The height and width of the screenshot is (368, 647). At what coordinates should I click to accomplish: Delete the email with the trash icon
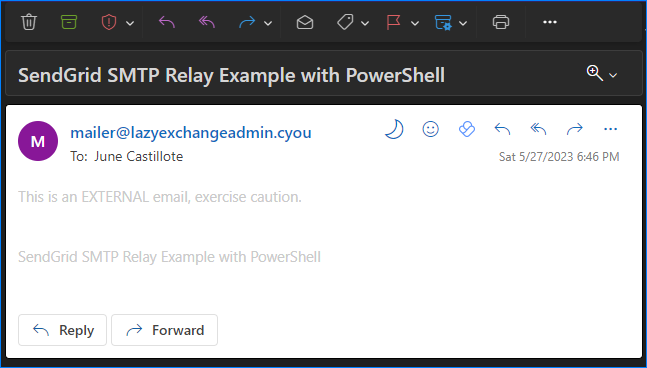pos(29,22)
